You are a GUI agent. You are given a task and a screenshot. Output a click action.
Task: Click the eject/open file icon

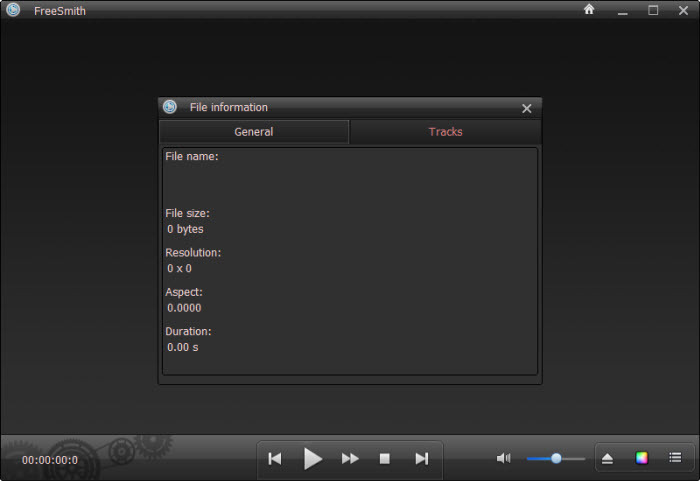pyautogui.click(x=607, y=458)
